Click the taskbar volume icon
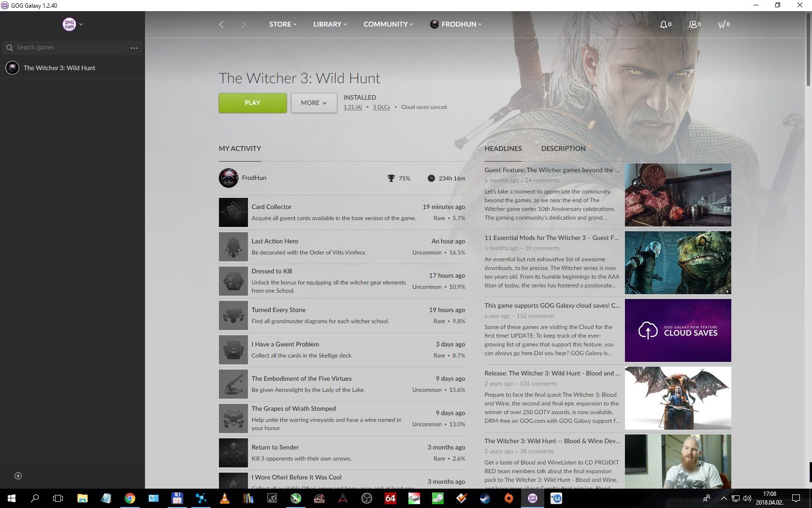Viewport: 812px width, 508px height. (x=747, y=498)
